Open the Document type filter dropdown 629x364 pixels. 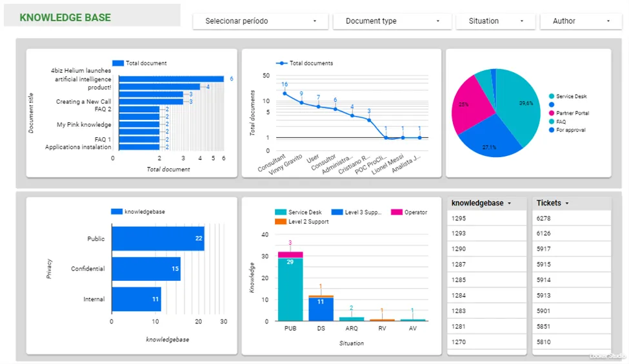pyautogui.click(x=392, y=21)
